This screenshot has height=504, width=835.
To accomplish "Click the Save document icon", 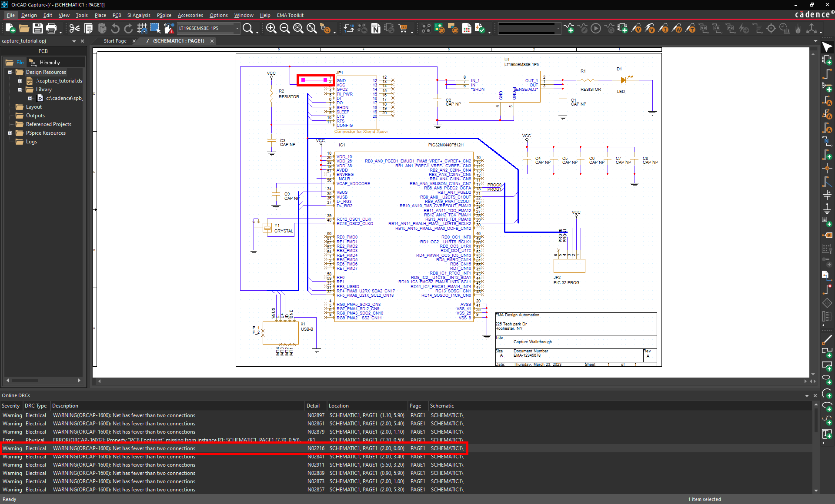I will (x=38, y=29).
